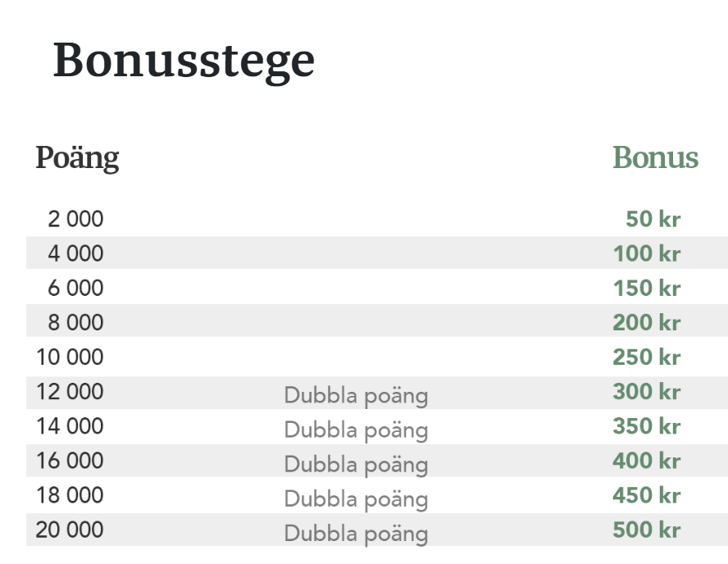The height and width of the screenshot is (564, 728).
Task: Click the 500 kr bonus amount
Action: [647, 530]
